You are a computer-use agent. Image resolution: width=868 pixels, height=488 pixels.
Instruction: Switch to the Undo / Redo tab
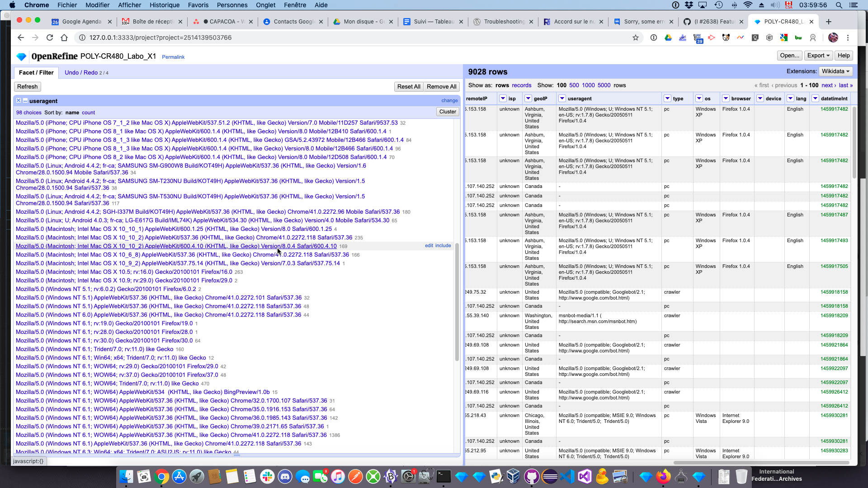(x=86, y=73)
